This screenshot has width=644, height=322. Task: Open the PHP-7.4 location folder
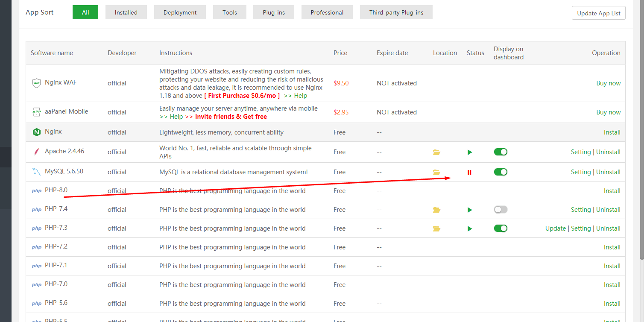[x=436, y=210]
